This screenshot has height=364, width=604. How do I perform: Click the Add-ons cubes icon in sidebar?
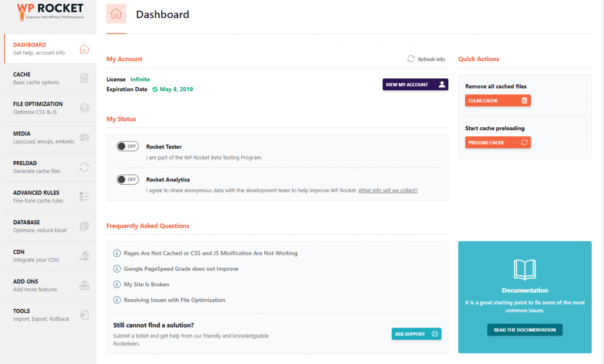click(x=84, y=286)
